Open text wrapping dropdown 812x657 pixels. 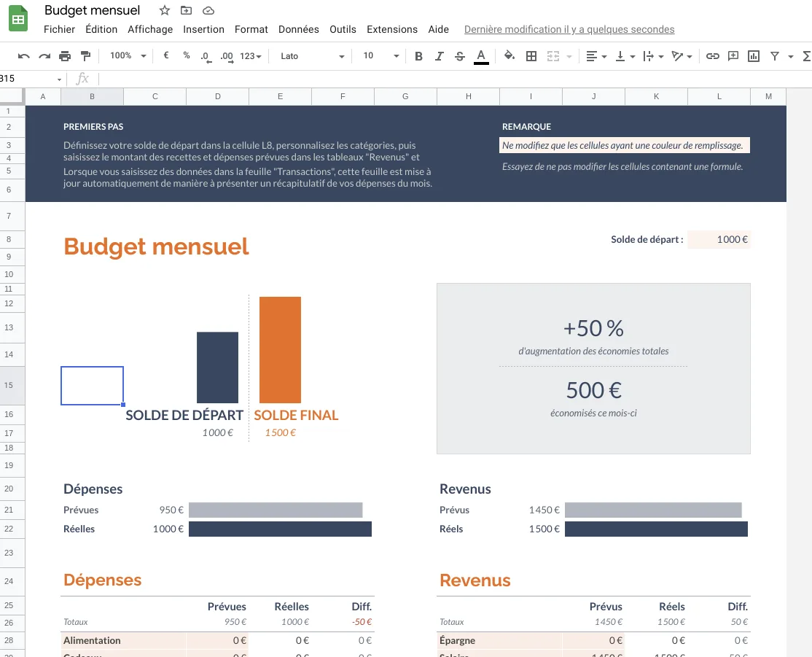point(653,56)
